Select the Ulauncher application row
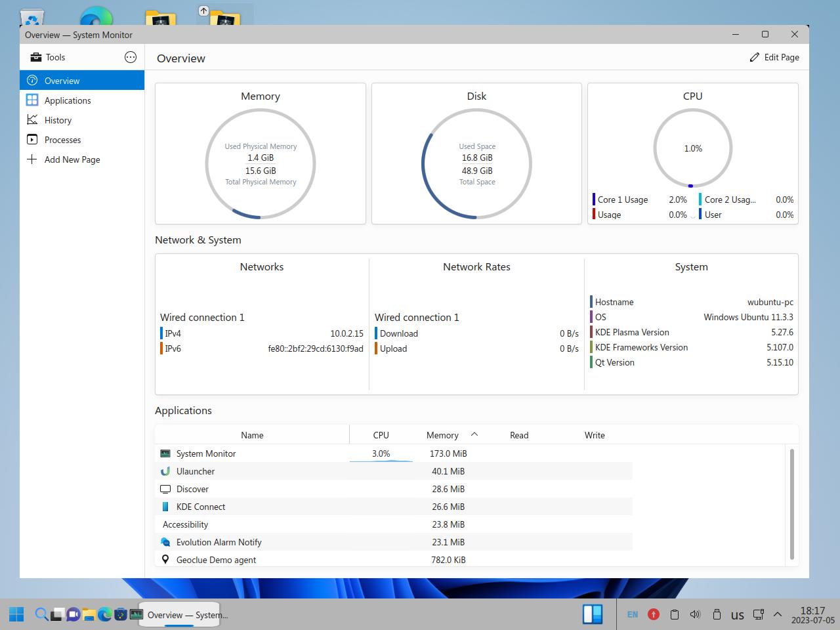This screenshot has height=630, width=840. tap(196, 471)
